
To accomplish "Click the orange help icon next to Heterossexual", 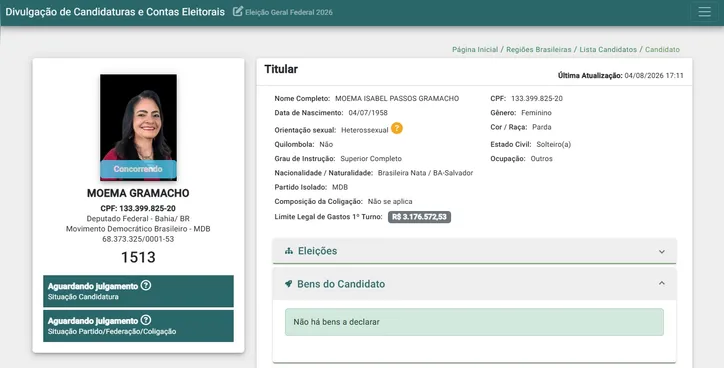I will (x=397, y=128).
